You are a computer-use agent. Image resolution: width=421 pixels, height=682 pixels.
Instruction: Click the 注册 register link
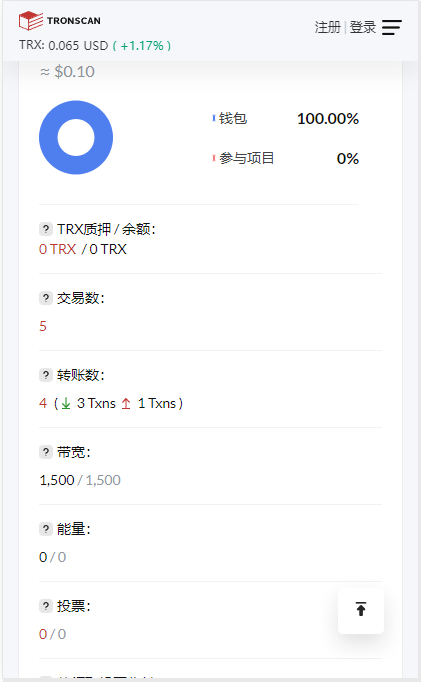[x=327, y=27]
